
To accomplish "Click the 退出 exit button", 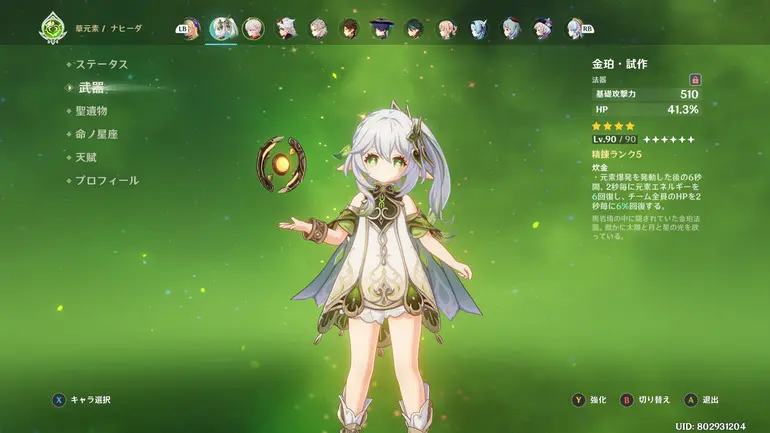I will 704,400.
